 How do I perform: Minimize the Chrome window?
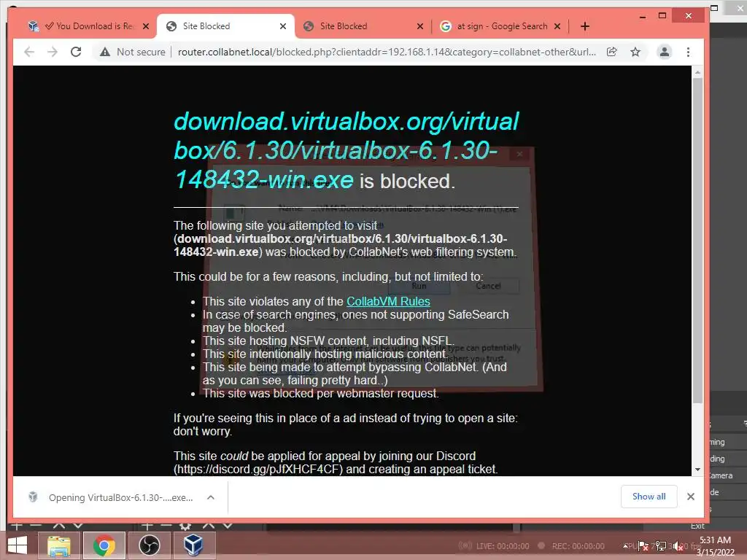tap(643, 16)
